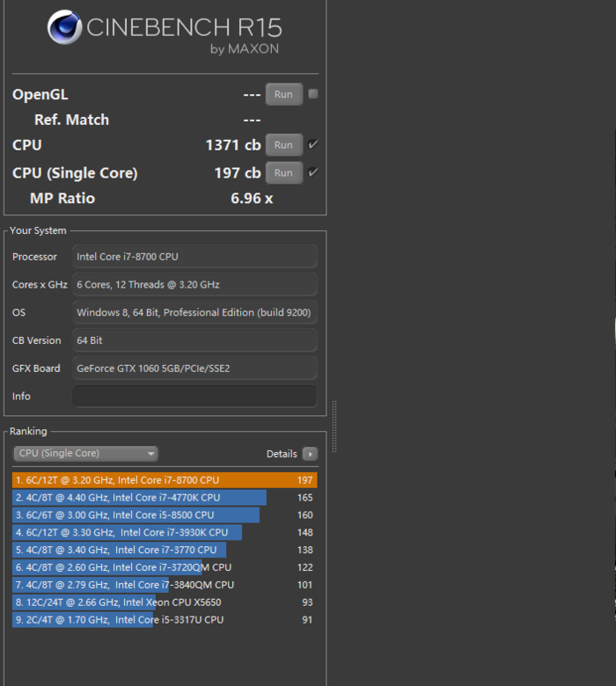Run the OpenGL benchmark

coord(283,94)
